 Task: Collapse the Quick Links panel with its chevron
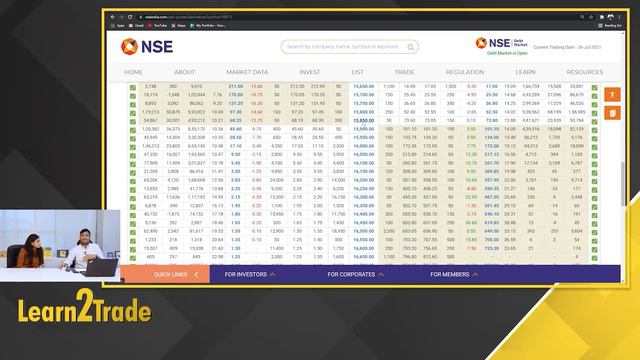pyautogui.click(x=196, y=274)
